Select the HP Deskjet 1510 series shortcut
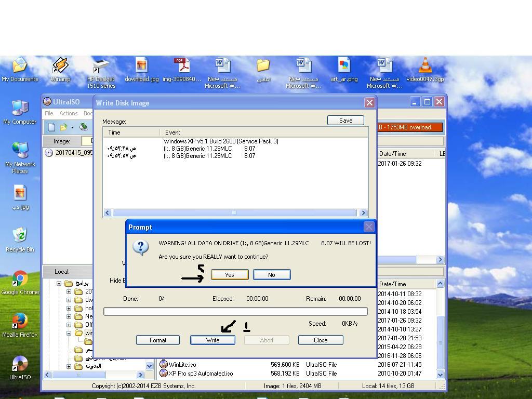 (x=101, y=74)
